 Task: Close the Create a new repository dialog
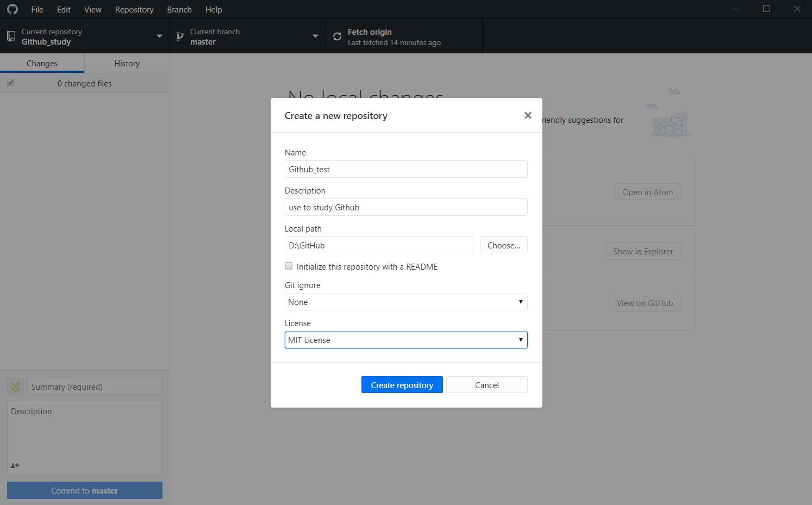[x=527, y=115]
